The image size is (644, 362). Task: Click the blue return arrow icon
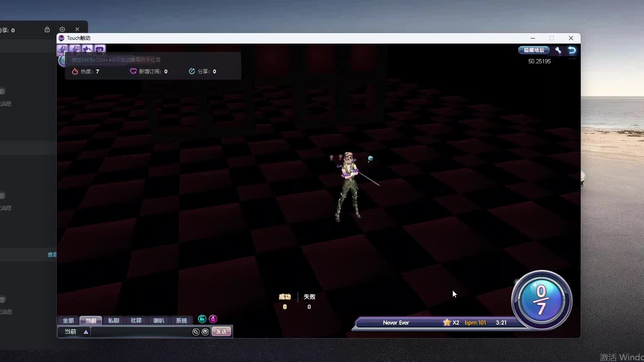point(572,50)
